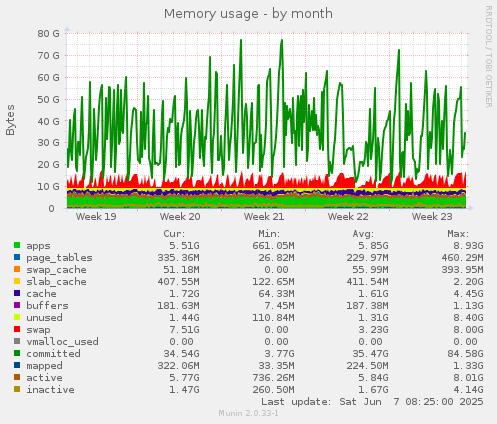The height and width of the screenshot is (424, 497).
Task: Click the inactive average value 1.67G
Action: [373, 390]
